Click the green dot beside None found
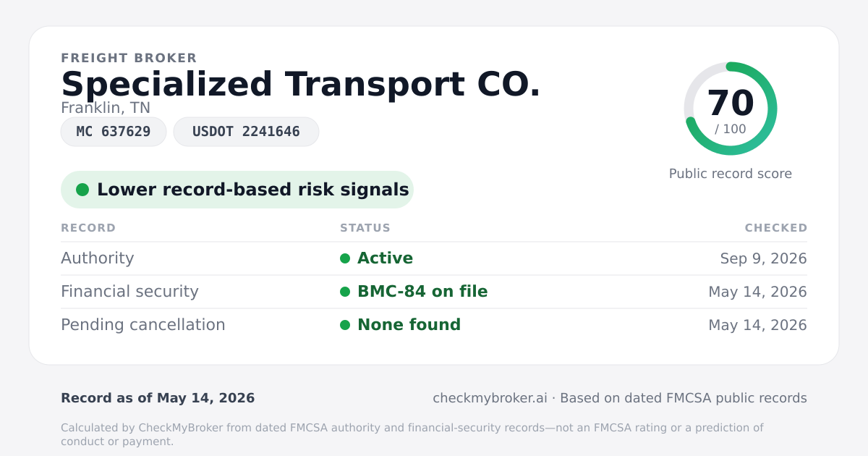This screenshot has height=456, width=868. [x=345, y=325]
